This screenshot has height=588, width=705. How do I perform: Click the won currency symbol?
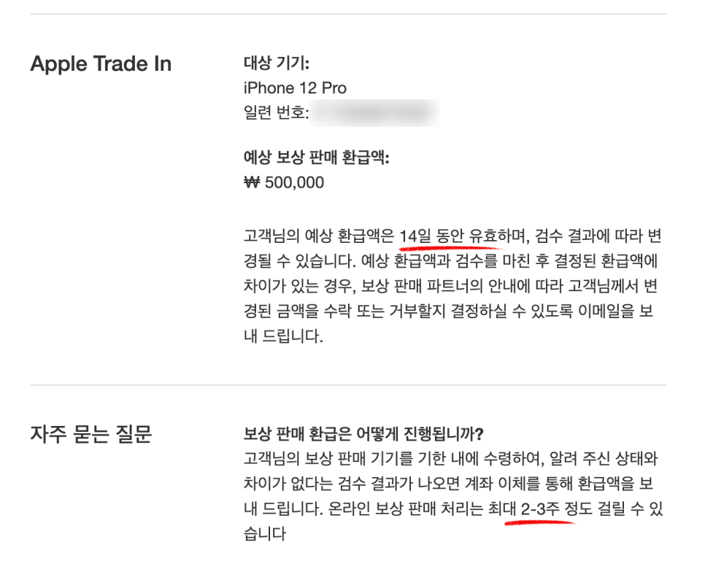[x=251, y=182]
